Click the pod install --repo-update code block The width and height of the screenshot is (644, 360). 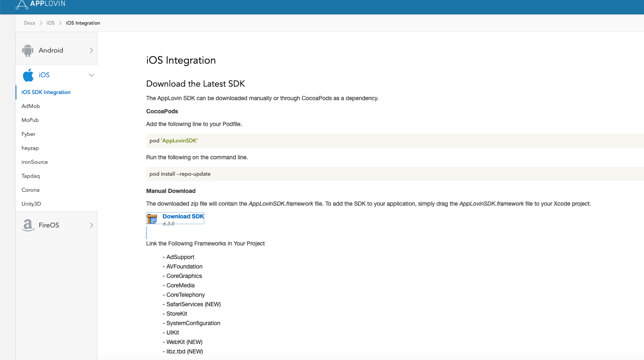[395, 174]
